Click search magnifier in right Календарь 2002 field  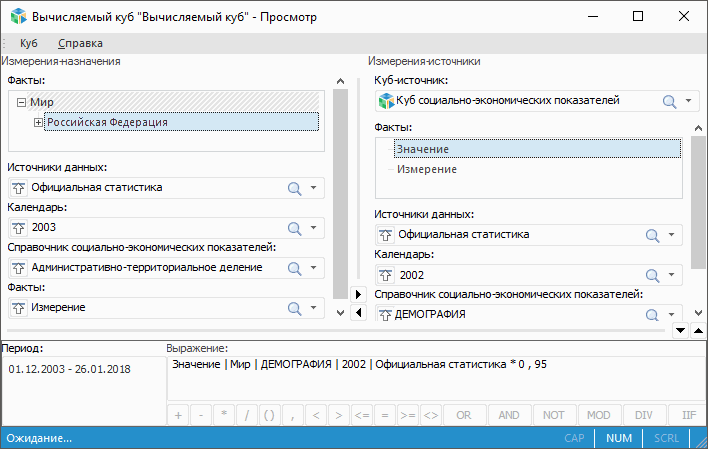[x=652, y=275]
